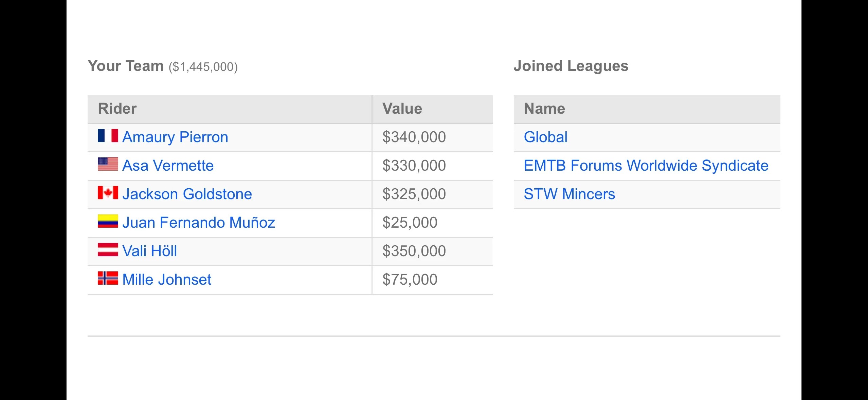Click the Canadian flag beside Jackson Goldstone
This screenshot has width=868, height=400.
(108, 193)
